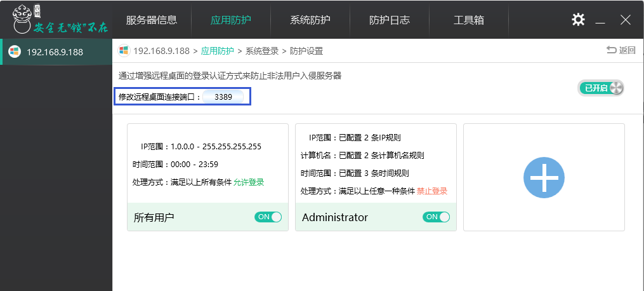Click the Windows logo beside sidebar server 192.168.9.188

click(15, 52)
